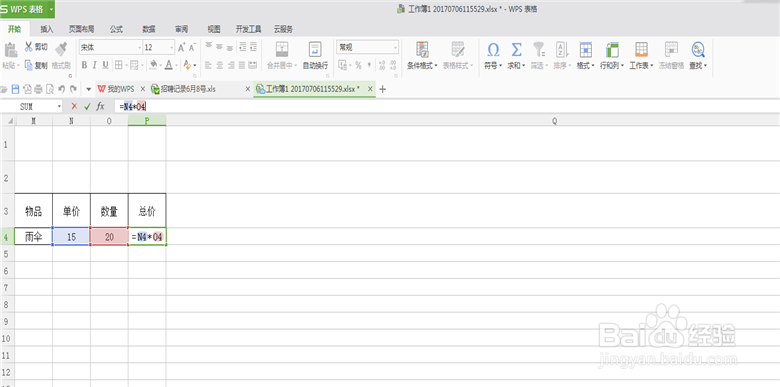This screenshot has width=780, height=387.
Task: Toggle Underline formatting
Action: (x=105, y=65)
